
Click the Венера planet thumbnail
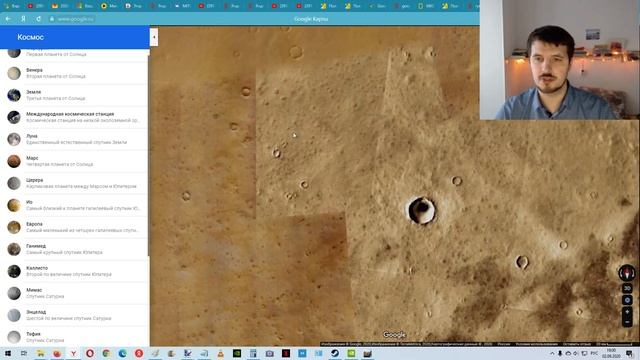pos(14,73)
